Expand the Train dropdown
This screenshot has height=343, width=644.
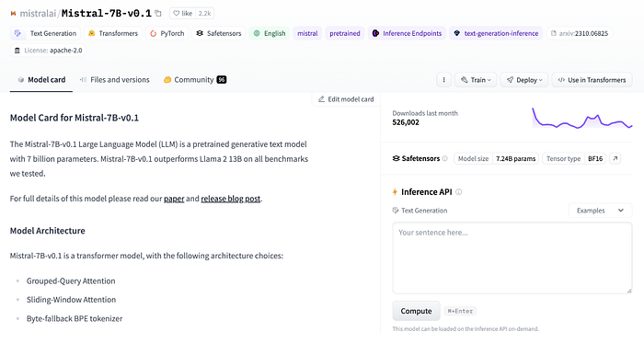[476, 80]
